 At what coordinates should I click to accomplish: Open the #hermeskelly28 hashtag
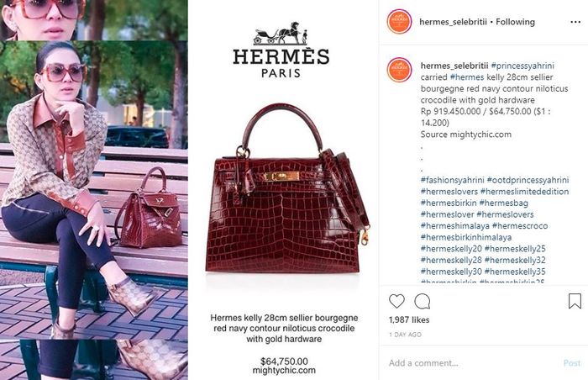point(451,261)
